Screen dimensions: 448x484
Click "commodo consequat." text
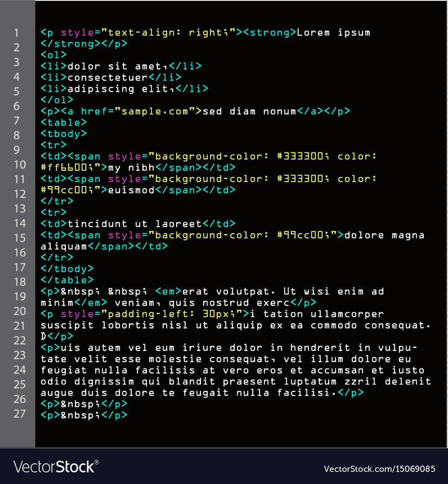click(x=370, y=325)
